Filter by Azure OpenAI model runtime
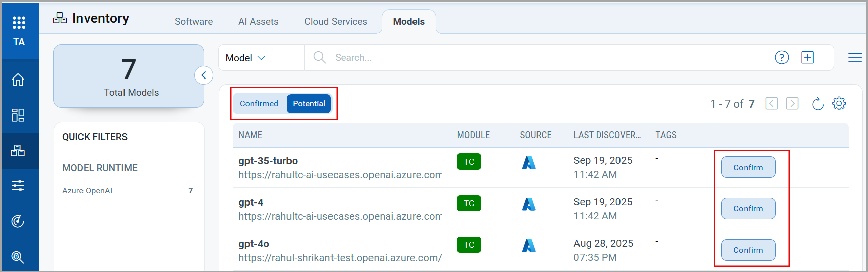 [88, 191]
